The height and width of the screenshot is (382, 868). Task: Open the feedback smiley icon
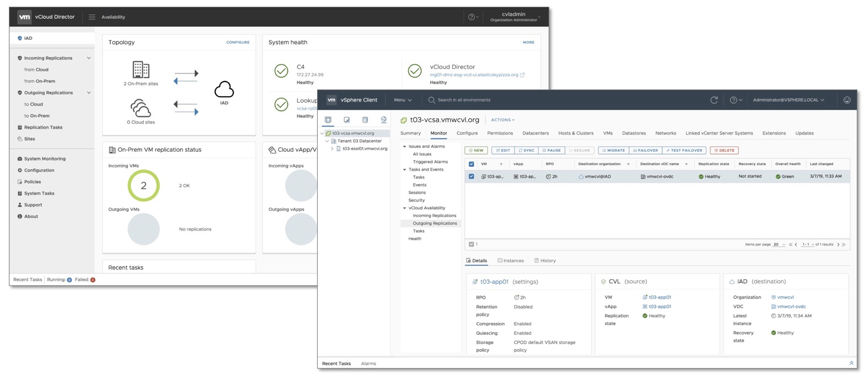pyautogui.click(x=847, y=100)
